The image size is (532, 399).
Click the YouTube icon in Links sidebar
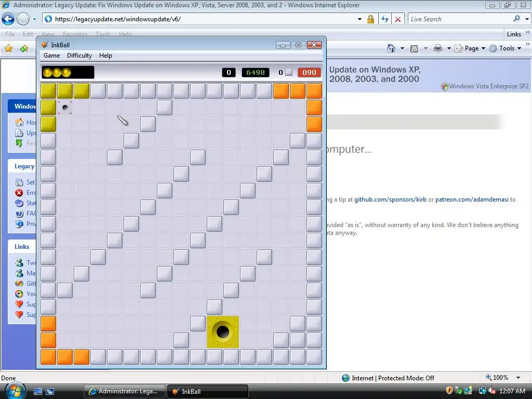coord(19,294)
